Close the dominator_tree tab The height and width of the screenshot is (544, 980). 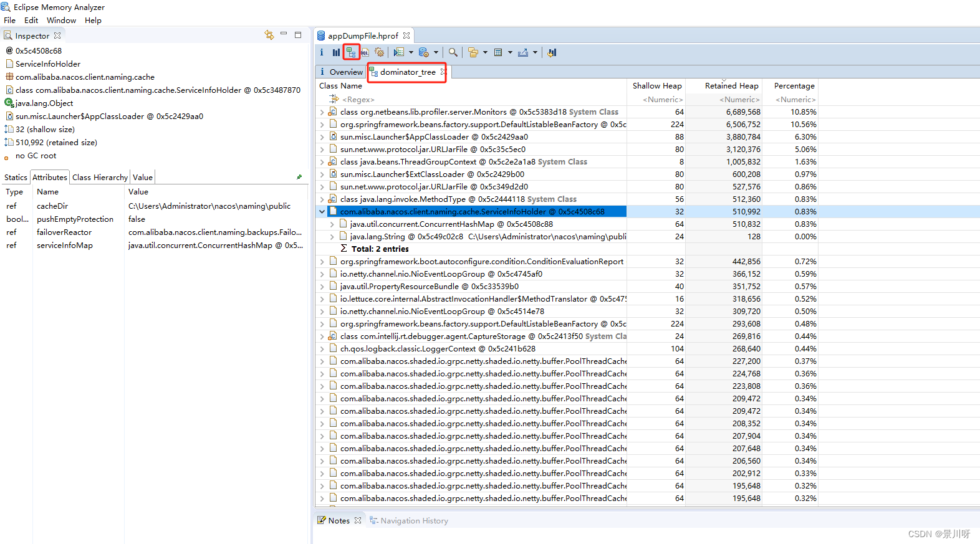click(443, 72)
